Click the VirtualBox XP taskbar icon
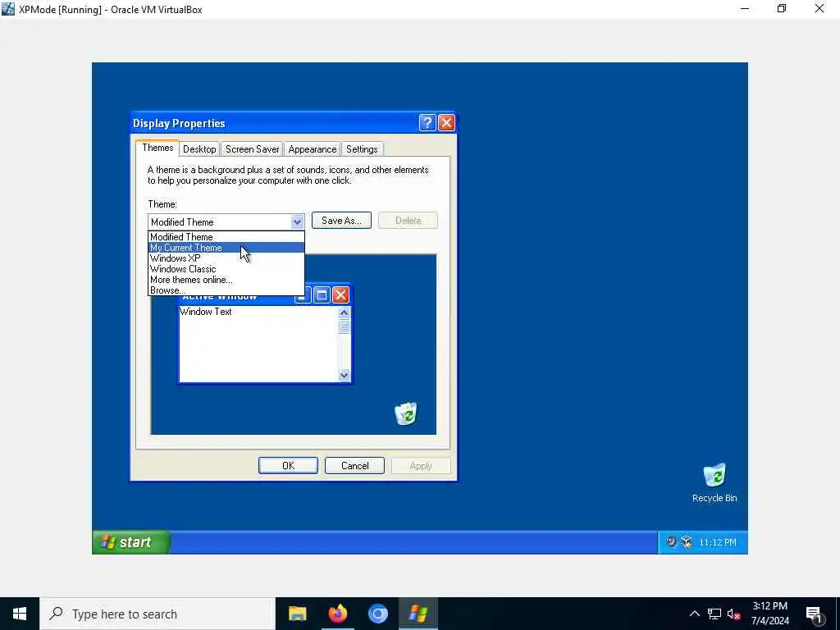The height and width of the screenshot is (630, 840). pos(418,614)
